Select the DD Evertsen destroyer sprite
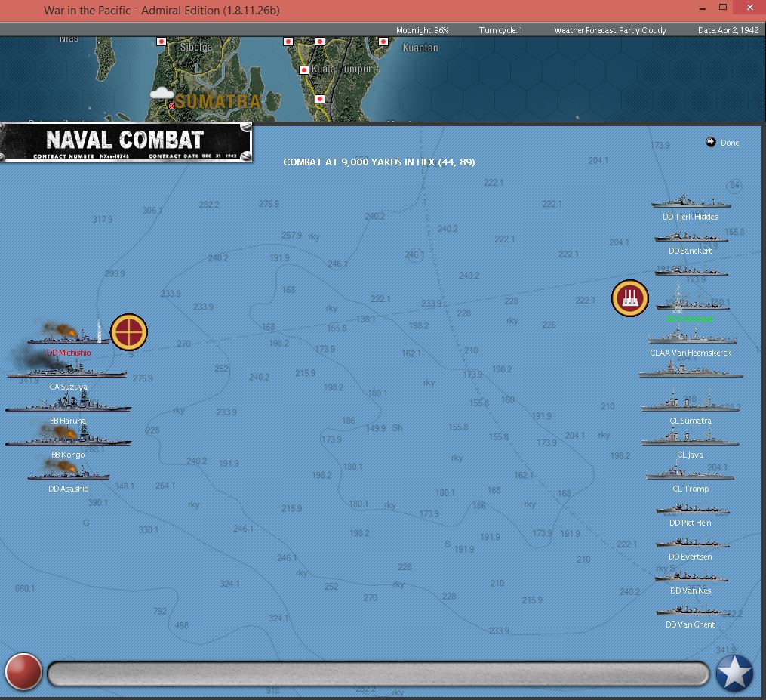The image size is (766, 700). [x=692, y=543]
